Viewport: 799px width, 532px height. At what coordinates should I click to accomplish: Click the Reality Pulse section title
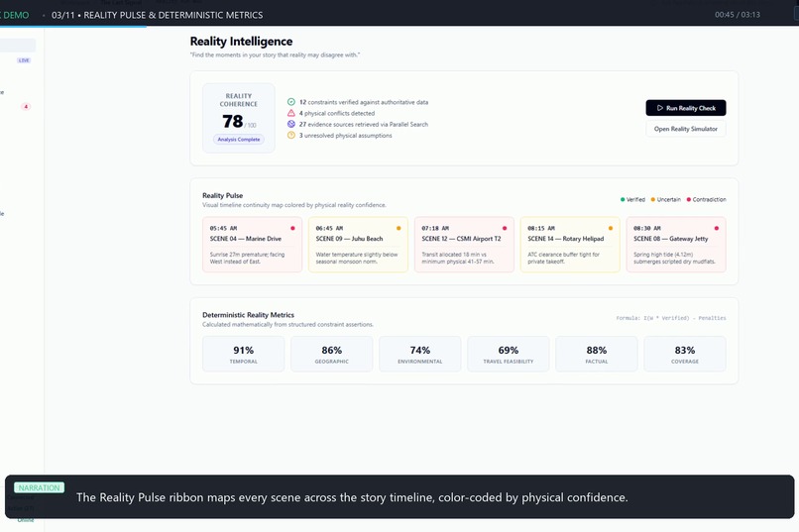click(222, 195)
